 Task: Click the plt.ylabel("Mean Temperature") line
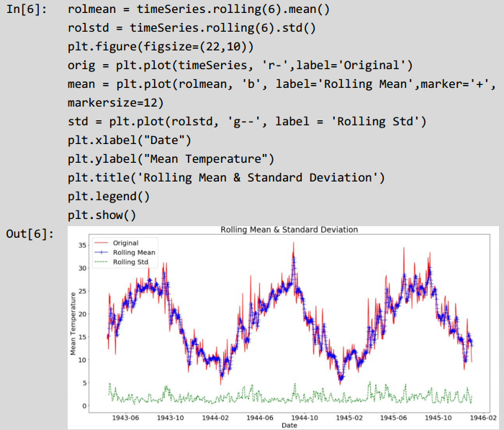[x=171, y=159]
